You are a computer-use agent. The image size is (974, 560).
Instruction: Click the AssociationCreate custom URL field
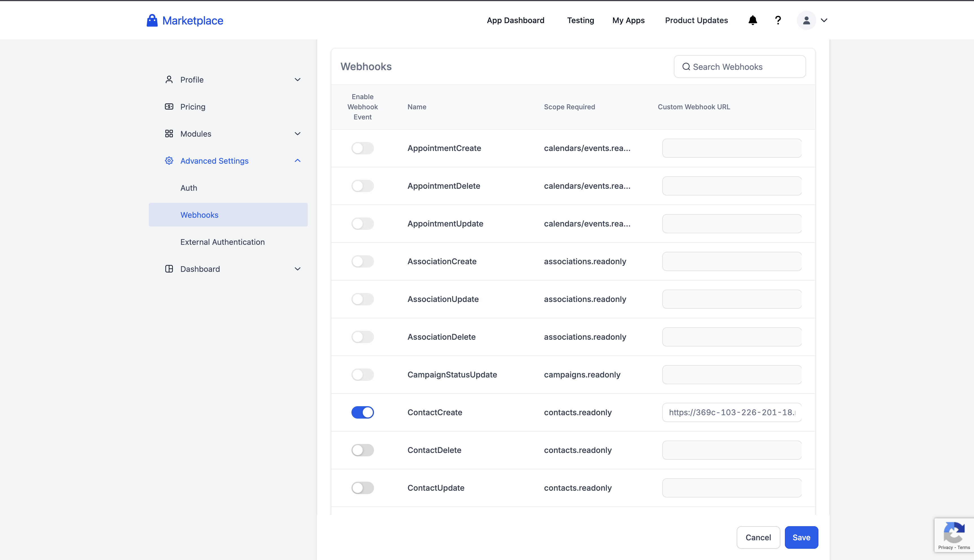(x=732, y=261)
